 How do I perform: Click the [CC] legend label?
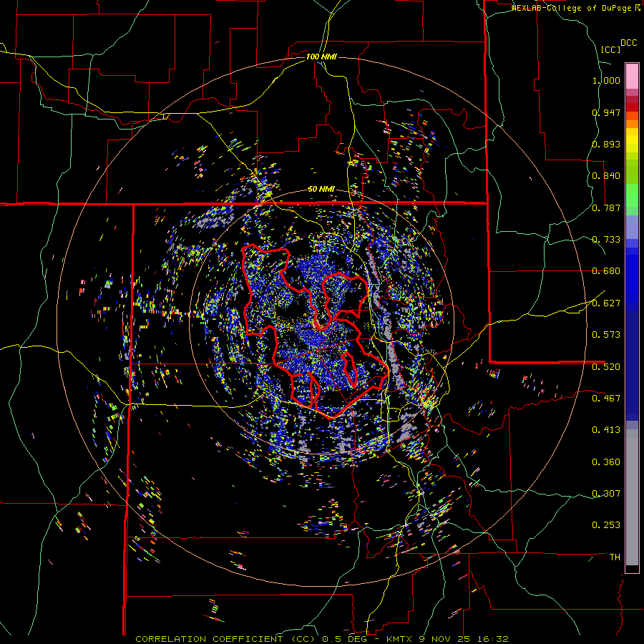[x=610, y=49]
